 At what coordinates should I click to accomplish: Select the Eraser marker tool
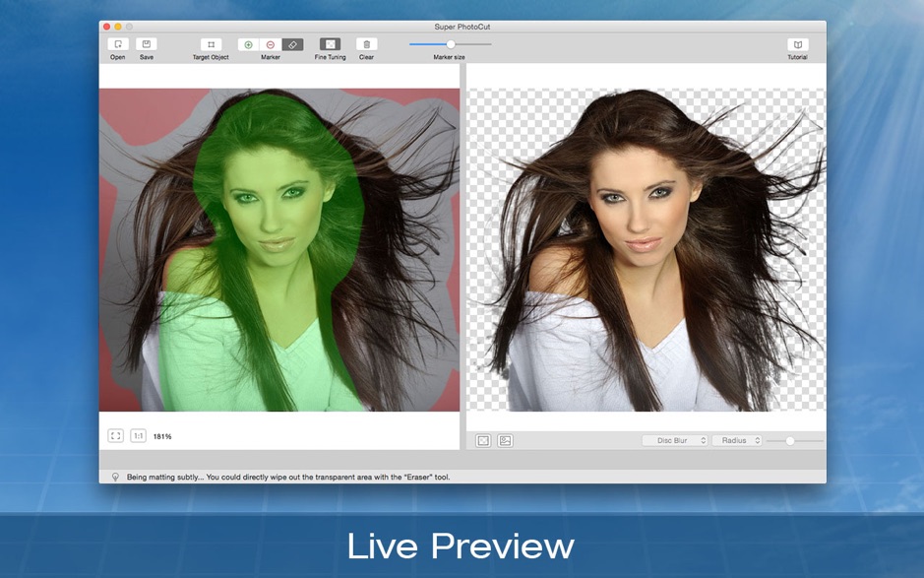click(x=291, y=44)
